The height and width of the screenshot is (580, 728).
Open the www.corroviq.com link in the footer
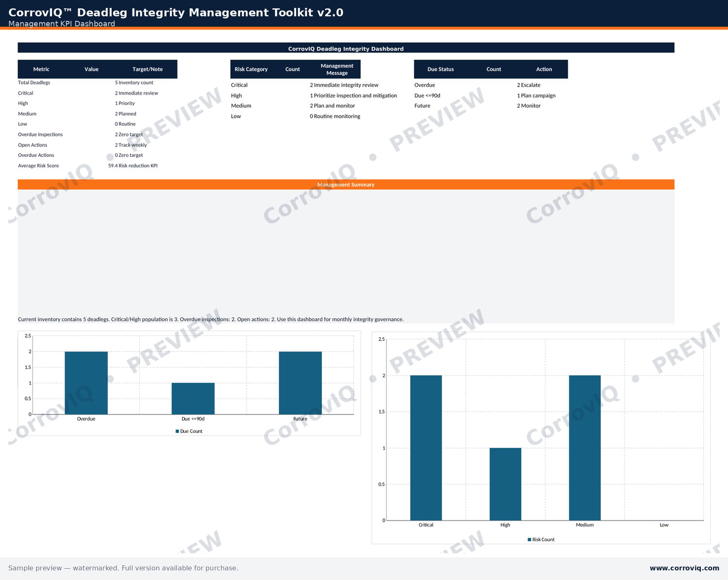(684, 568)
